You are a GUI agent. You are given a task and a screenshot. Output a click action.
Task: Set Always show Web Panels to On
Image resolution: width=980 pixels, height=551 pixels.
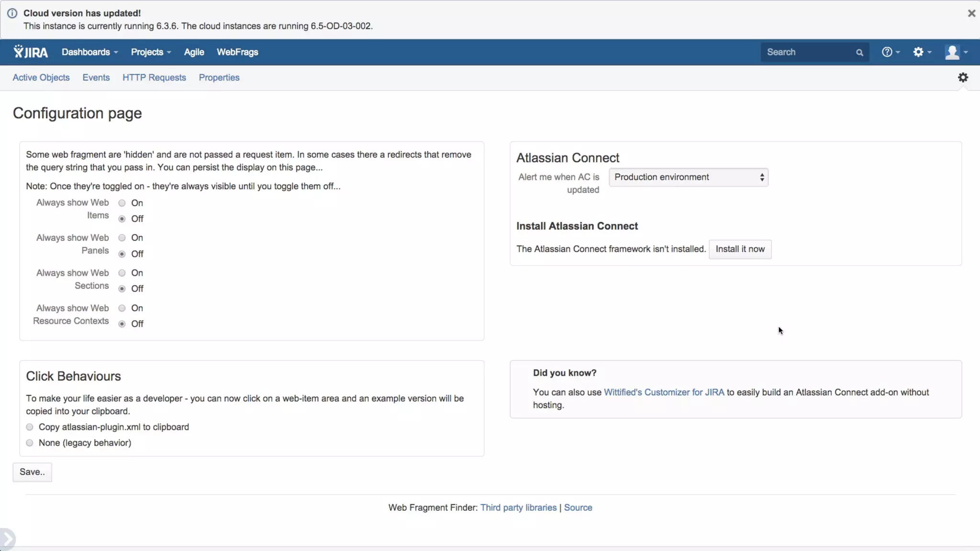pyautogui.click(x=122, y=238)
